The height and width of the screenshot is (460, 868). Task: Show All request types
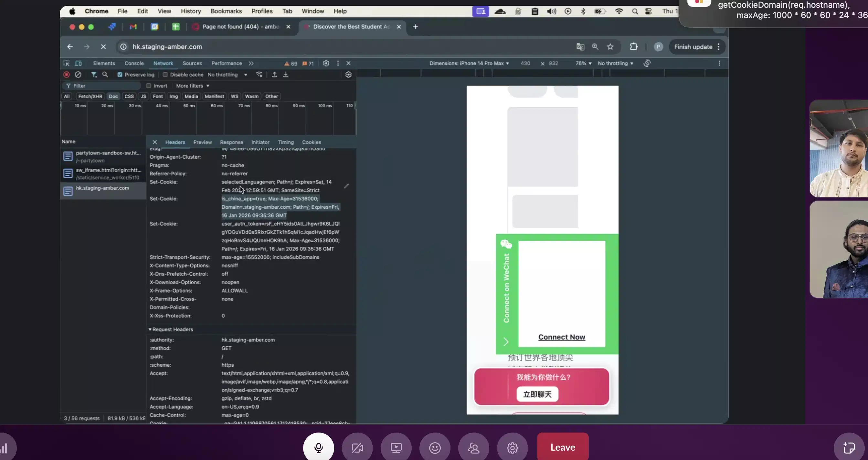pos(67,96)
